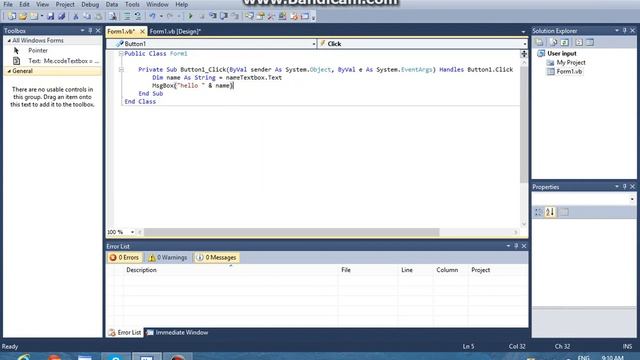Save the current file with floppy icon
Image resolution: width=640 pixels, height=360 pixels.
50,16
